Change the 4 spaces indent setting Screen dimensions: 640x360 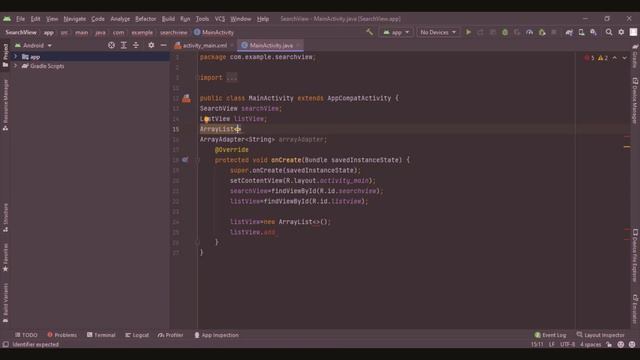tap(590, 344)
